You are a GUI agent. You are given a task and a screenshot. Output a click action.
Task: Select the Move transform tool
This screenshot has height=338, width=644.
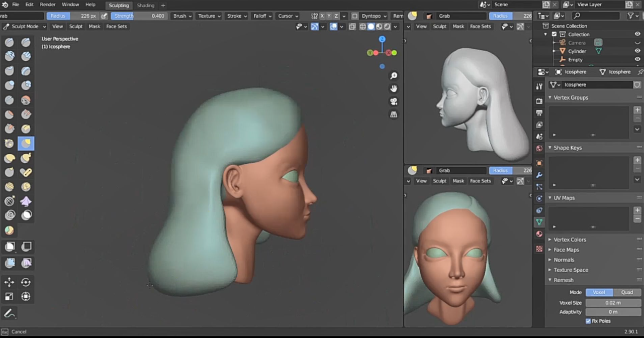[10, 282]
